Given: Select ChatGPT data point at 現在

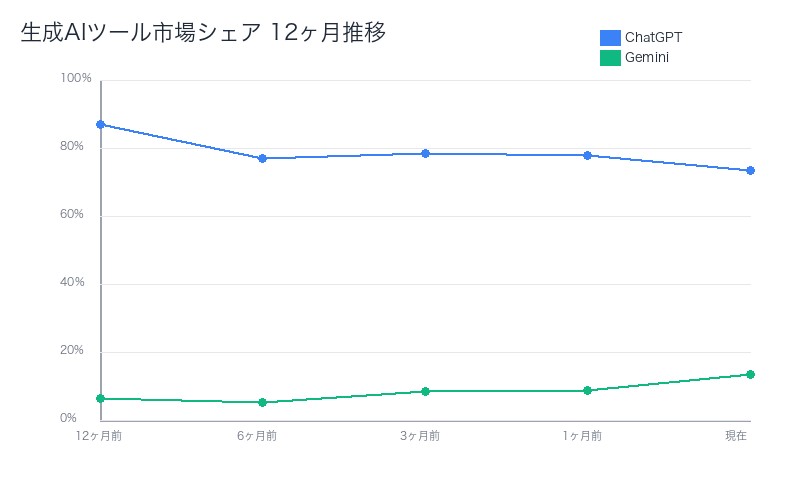Looking at the screenshot, I should coord(750,171).
